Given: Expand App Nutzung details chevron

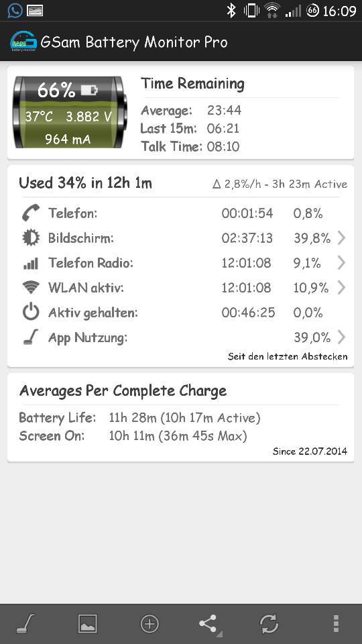Looking at the screenshot, I should [341, 337].
